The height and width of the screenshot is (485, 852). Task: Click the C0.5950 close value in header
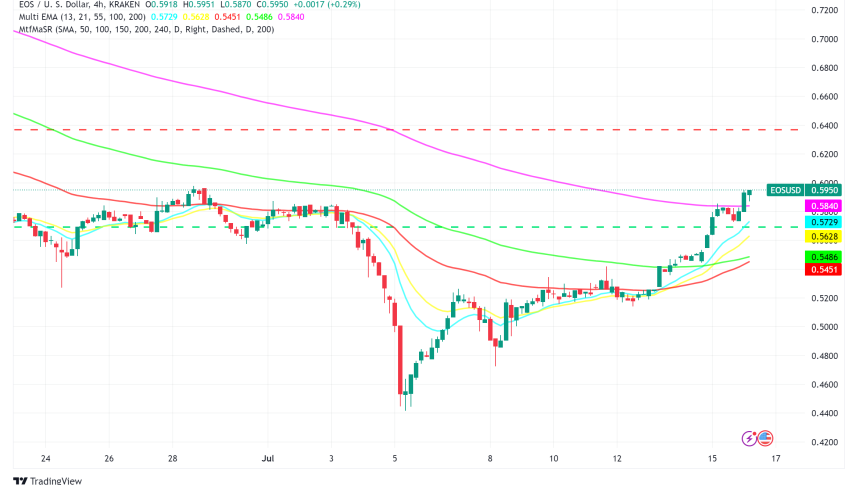pos(273,4)
